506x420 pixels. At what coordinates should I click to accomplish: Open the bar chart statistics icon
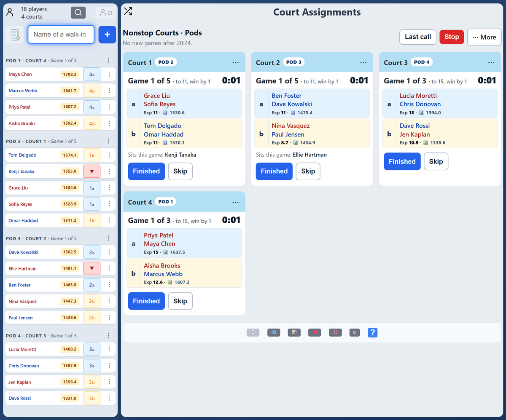(x=294, y=332)
